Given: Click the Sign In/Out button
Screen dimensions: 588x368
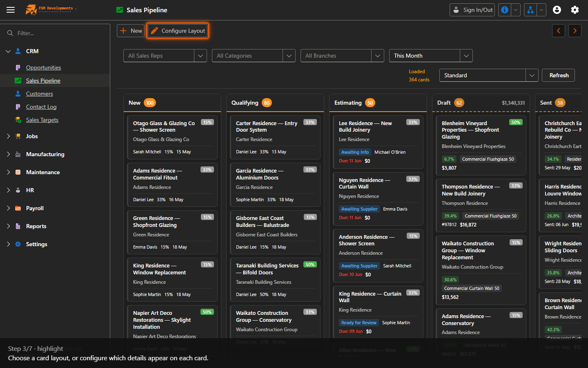Looking at the screenshot, I should click(x=472, y=10).
